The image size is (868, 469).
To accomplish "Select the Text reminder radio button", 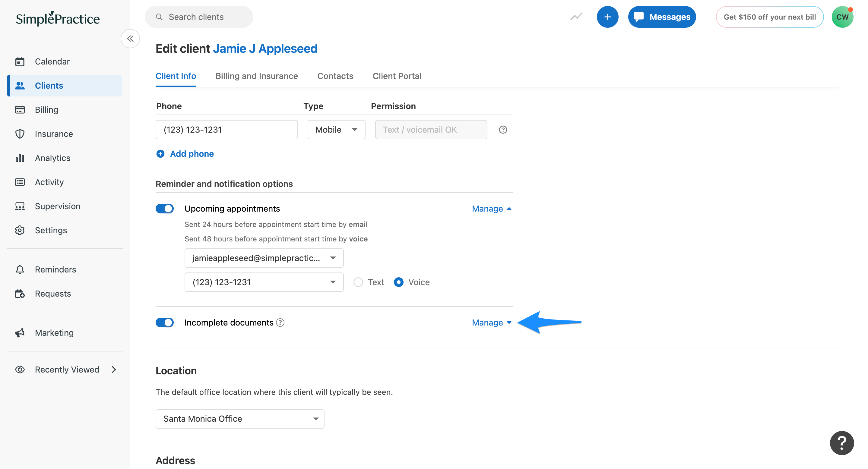I will click(x=358, y=282).
